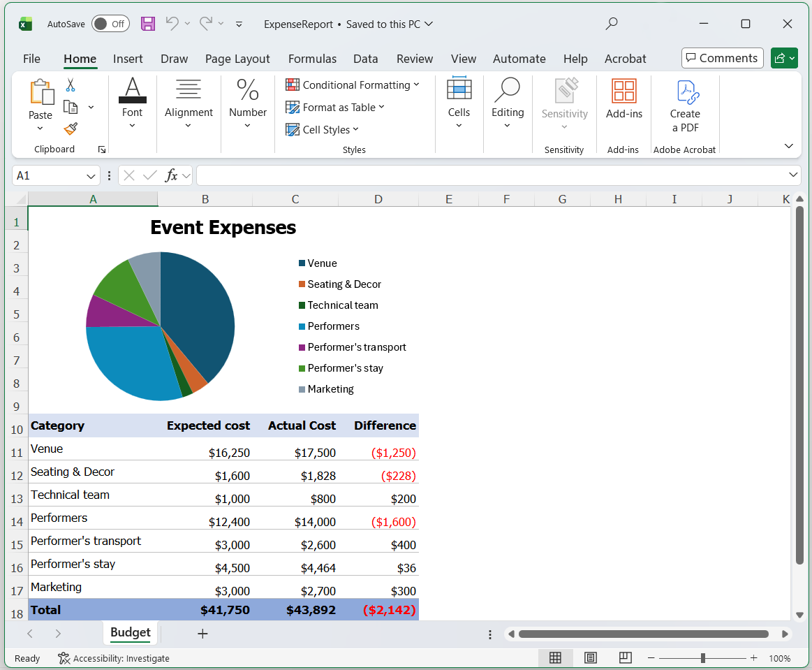Open file name saved location dropdown
Viewport: 812px width, 670px height.
coord(428,24)
